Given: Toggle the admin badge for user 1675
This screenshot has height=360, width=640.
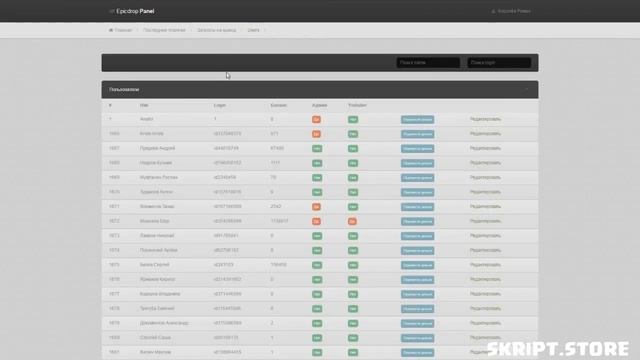Looking at the screenshot, I should coord(317,265).
